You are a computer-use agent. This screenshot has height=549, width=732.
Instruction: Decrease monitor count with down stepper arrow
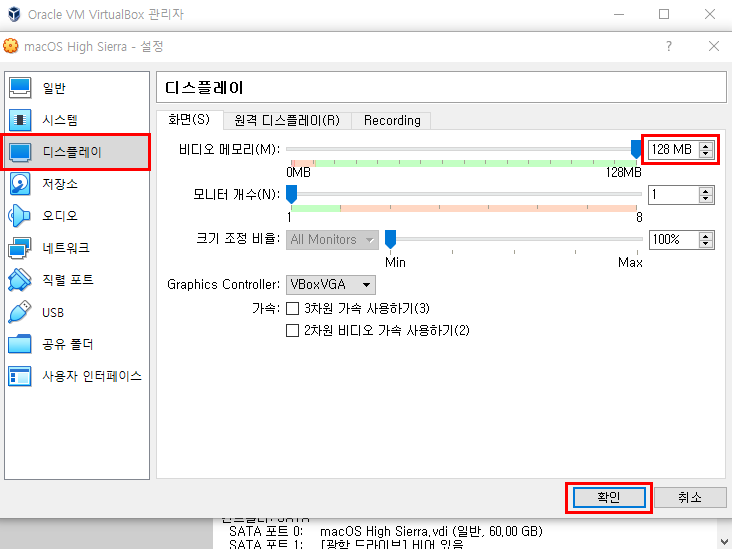706,198
